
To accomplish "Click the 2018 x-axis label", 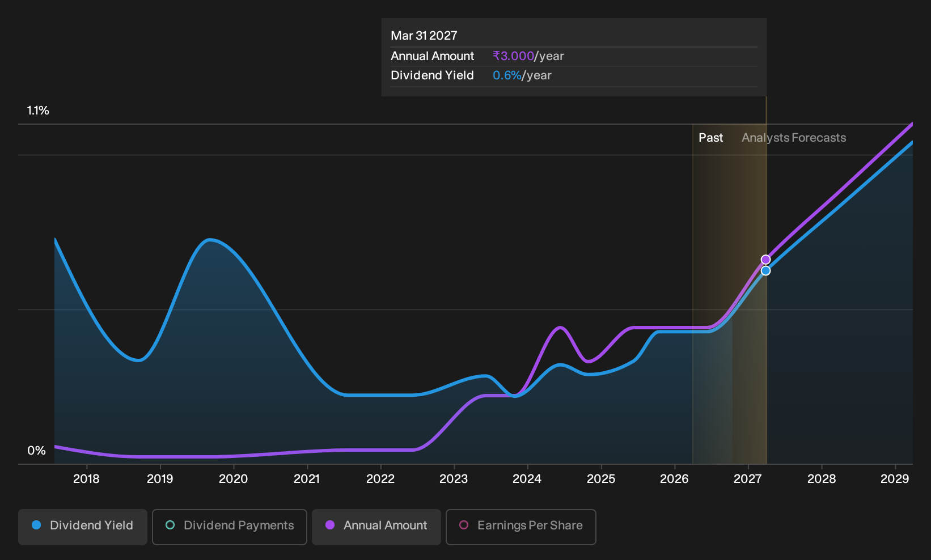I will 86,479.
